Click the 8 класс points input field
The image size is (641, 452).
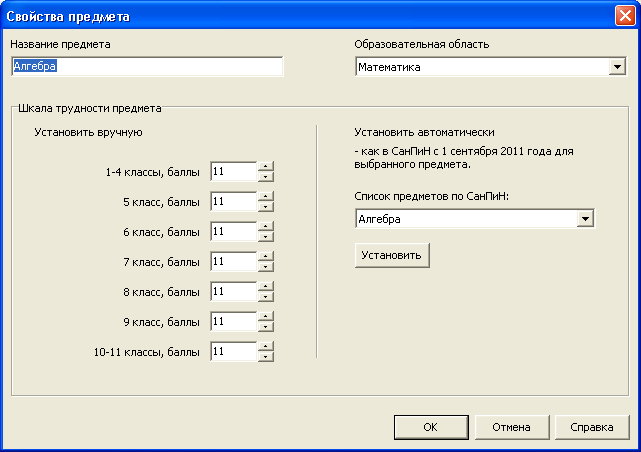coord(233,291)
